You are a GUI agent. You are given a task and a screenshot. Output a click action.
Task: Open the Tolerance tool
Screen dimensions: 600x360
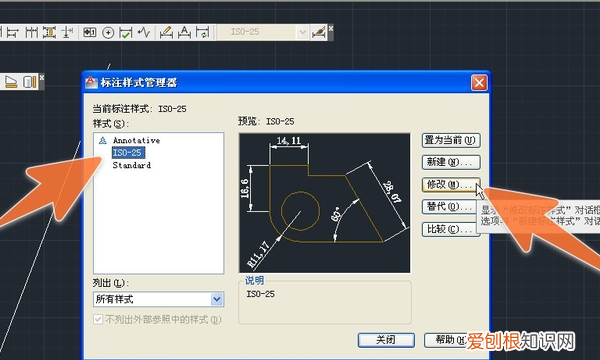[x=90, y=33]
